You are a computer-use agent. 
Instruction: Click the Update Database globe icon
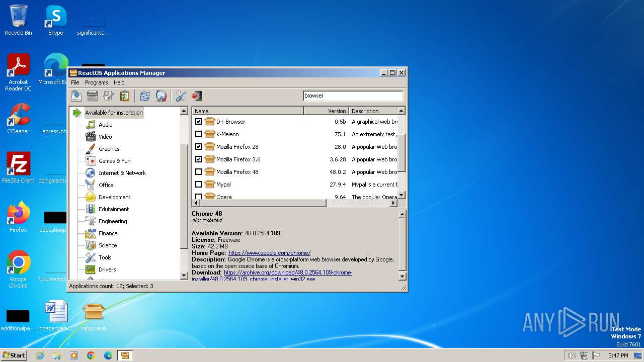[161, 96]
